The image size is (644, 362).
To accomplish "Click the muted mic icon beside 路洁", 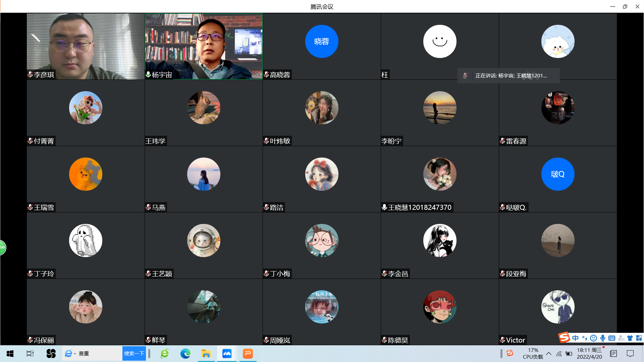I will click(266, 207).
